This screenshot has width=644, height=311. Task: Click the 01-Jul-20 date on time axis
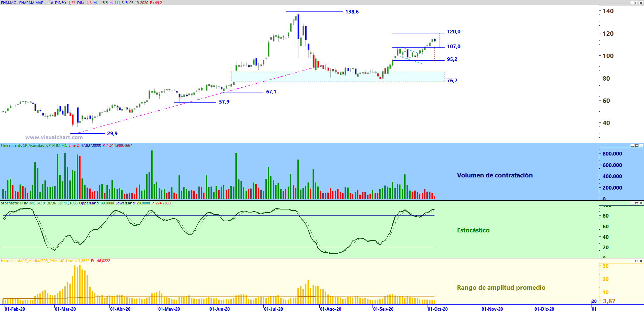273,309
